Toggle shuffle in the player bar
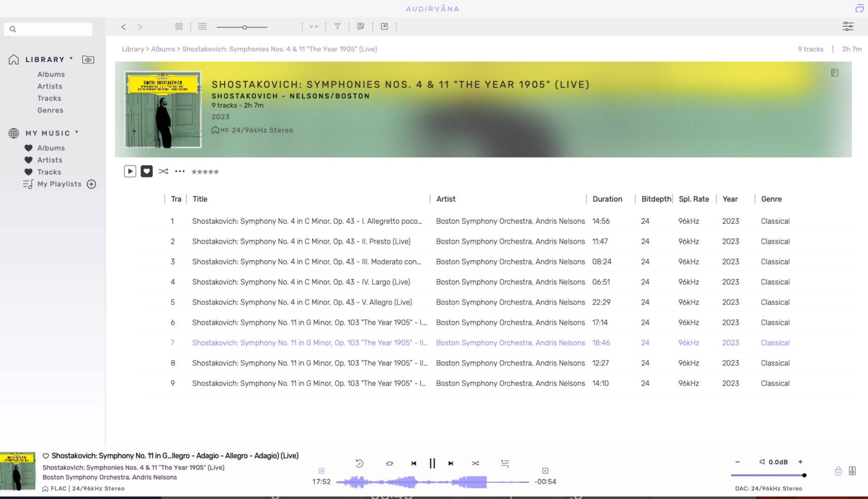The height and width of the screenshot is (499, 868). pyautogui.click(x=475, y=463)
